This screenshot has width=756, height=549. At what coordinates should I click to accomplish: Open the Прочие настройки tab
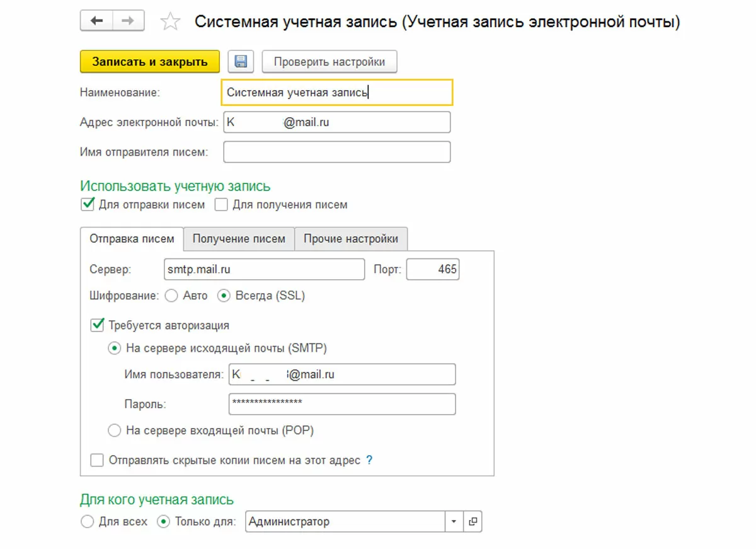pyautogui.click(x=350, y=239)
